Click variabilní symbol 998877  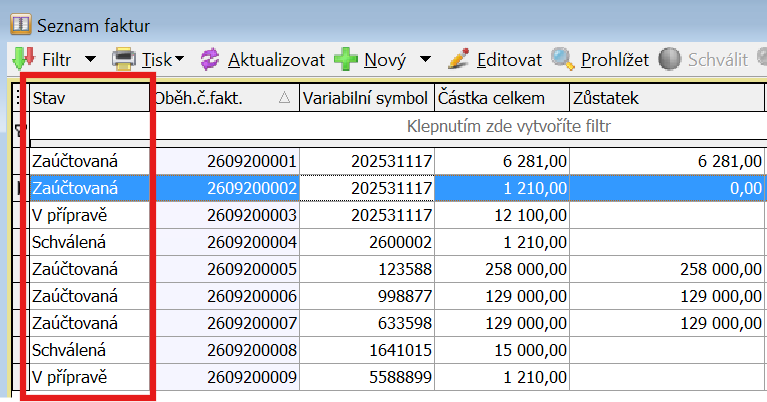[x=405, y=296]
